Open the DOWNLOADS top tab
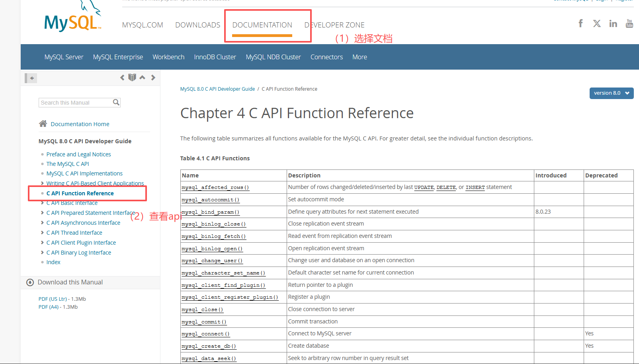Screen dimensions: 639x364 (x=197, y=25)
